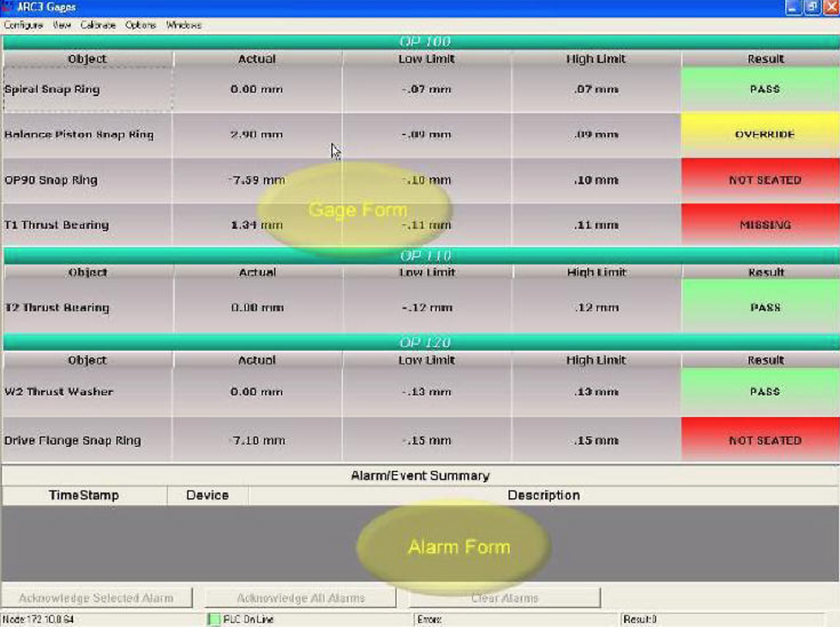Click the OP 110 section header bar
The height and width of the screenshot is (627, 840).
point(421,256)
